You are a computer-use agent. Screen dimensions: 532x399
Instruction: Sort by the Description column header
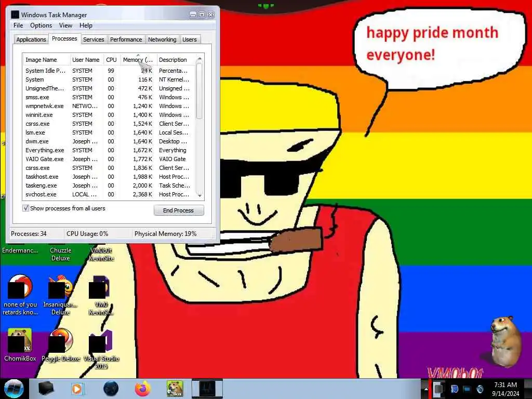point(176,60)
